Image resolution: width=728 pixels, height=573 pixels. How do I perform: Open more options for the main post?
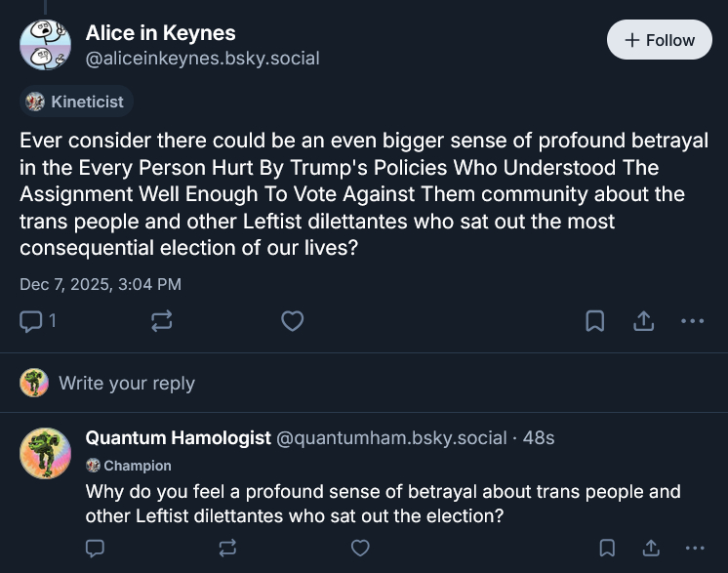692,320
